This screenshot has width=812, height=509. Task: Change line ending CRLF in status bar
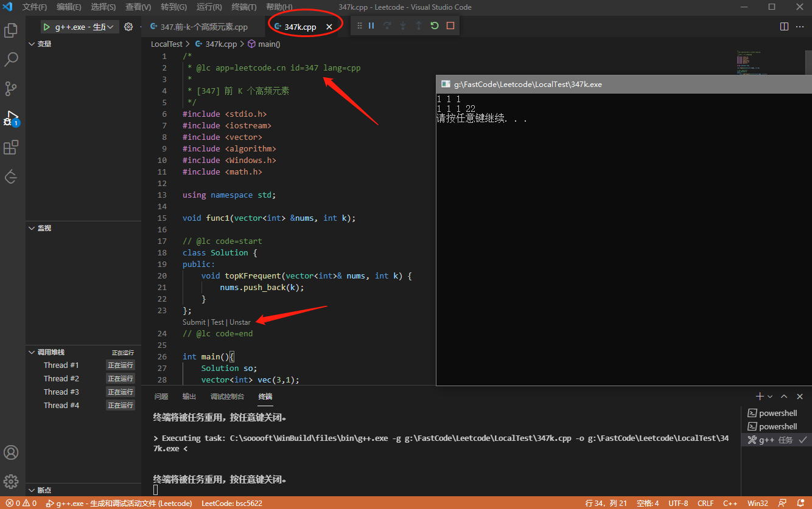[705, 504]
